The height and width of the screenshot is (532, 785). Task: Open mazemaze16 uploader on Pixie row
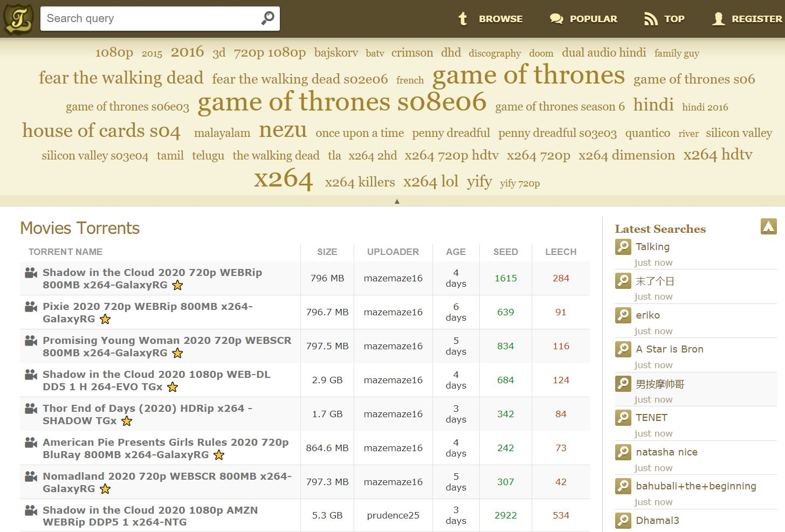[393, 312]
